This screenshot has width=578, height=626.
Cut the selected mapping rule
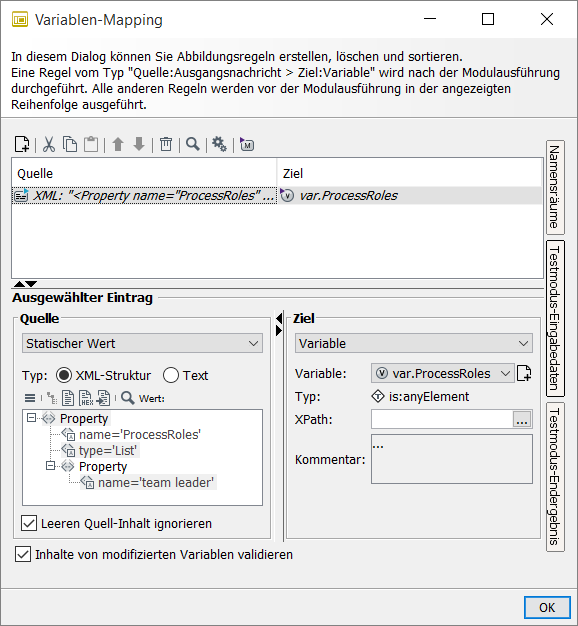49,144
